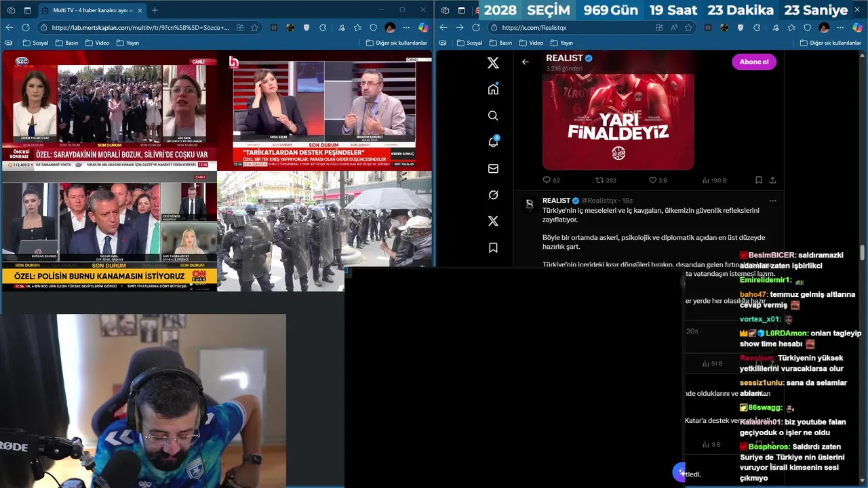Viewport: 868px width, 488px height.
Task: Open Grok from the X sidebar
Action: click(x=493, y=195)
